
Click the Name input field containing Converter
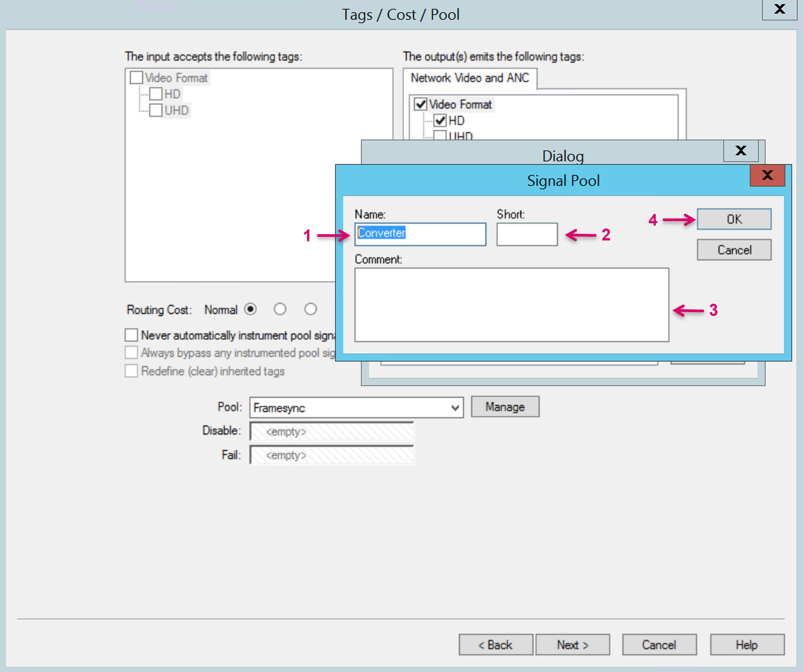420,234
